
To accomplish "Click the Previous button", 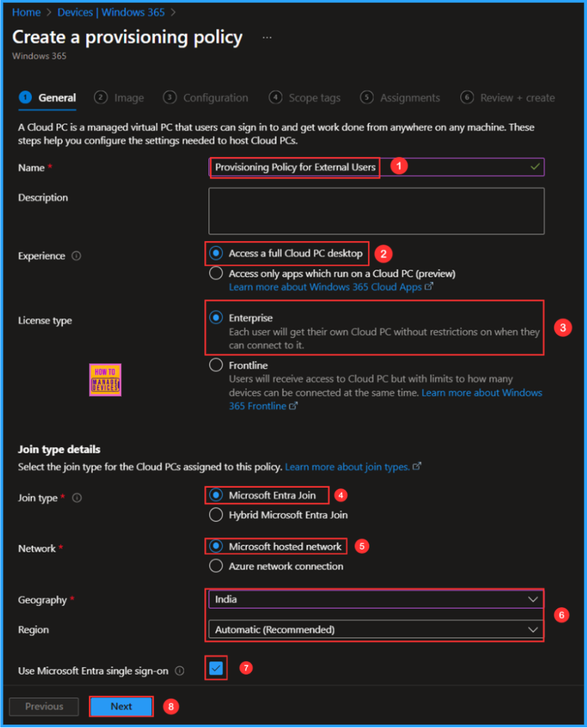I will [x=43, y=706].
